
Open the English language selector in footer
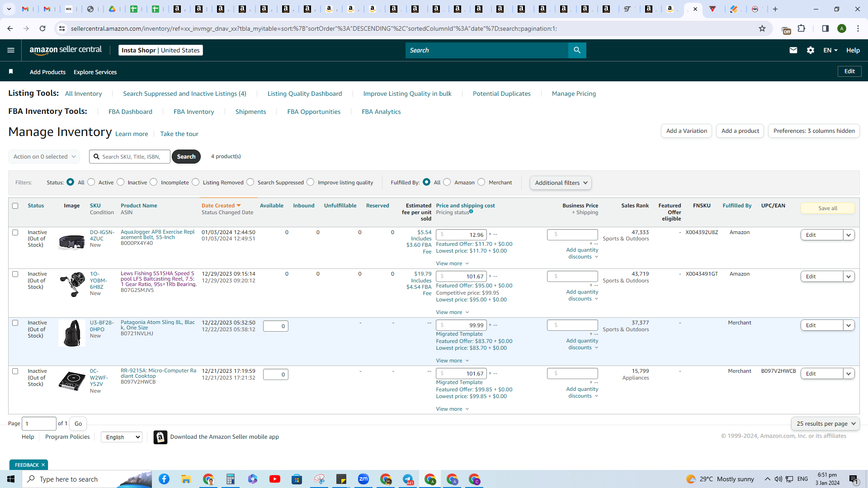(121, 437)
